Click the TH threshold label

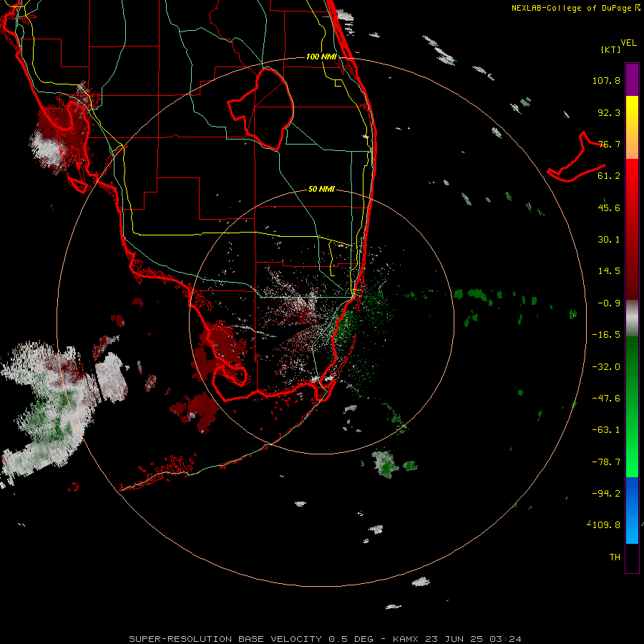tap(615, 557)
